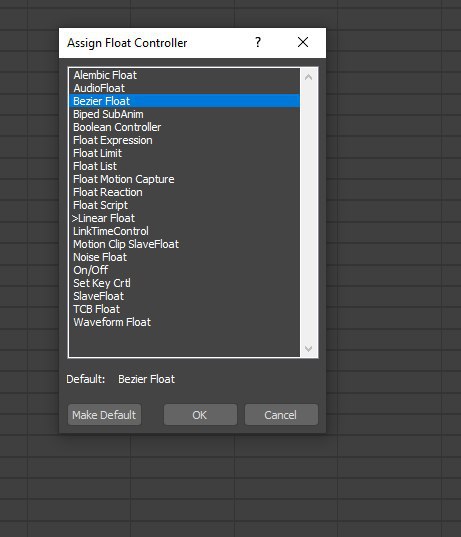The width and height of the screenshot is (461, 537).
Task: Select Float List controller
Action: (184, 166)
